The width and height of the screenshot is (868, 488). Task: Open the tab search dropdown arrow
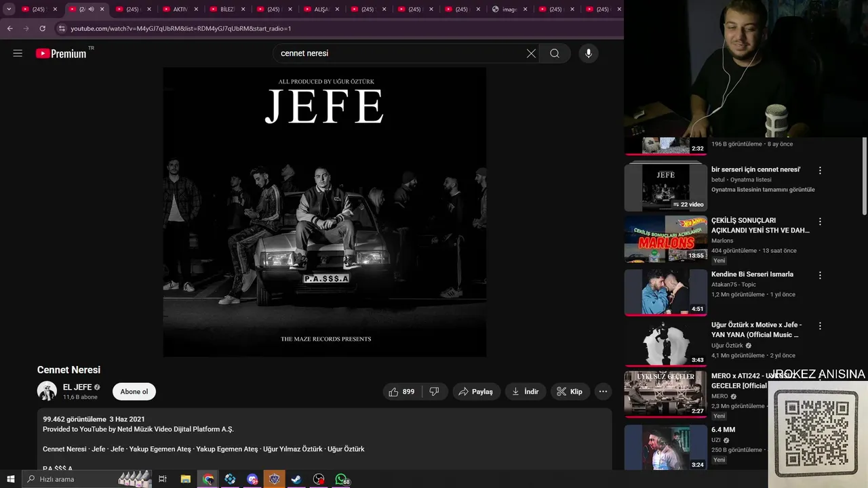[x=9, y=9]
